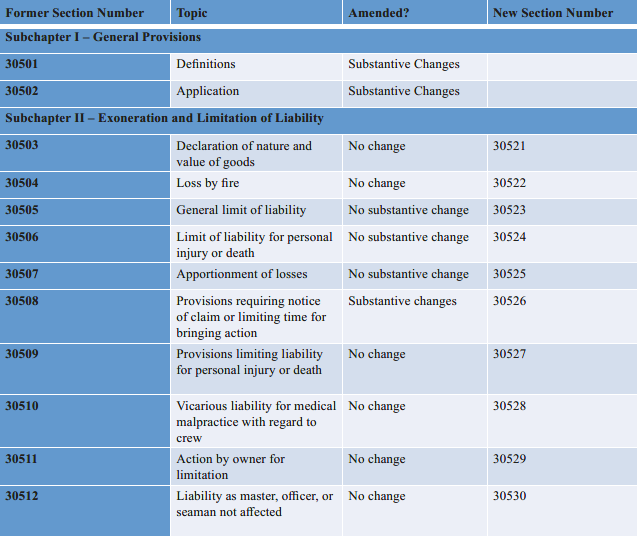The image size is (639, 536).
Task: Select the former section number 30501 cell
Action: pos(22,64)
